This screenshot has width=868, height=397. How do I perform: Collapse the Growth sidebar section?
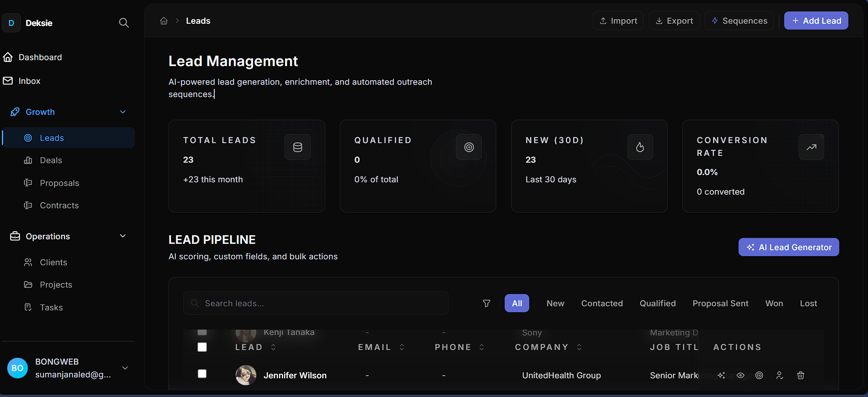tap(123, 112)
